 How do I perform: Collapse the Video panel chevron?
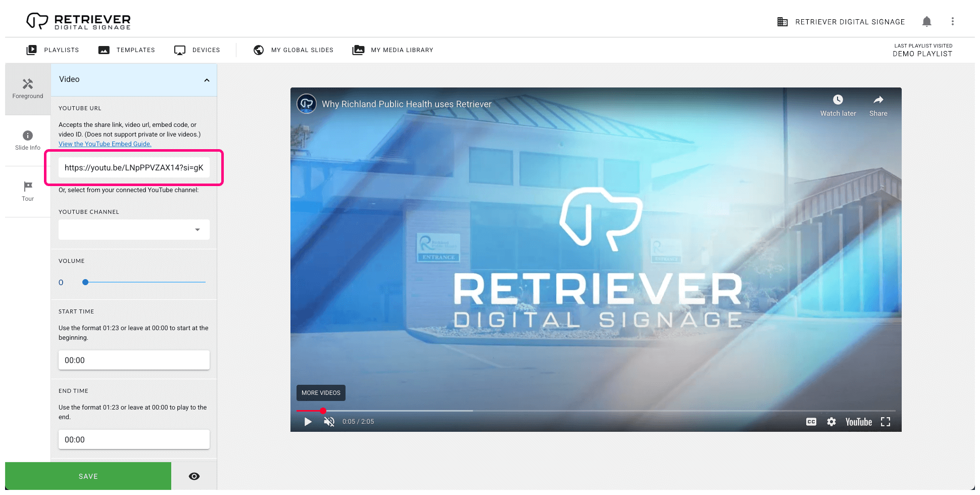pyautogui.click(x=207, y=80)
